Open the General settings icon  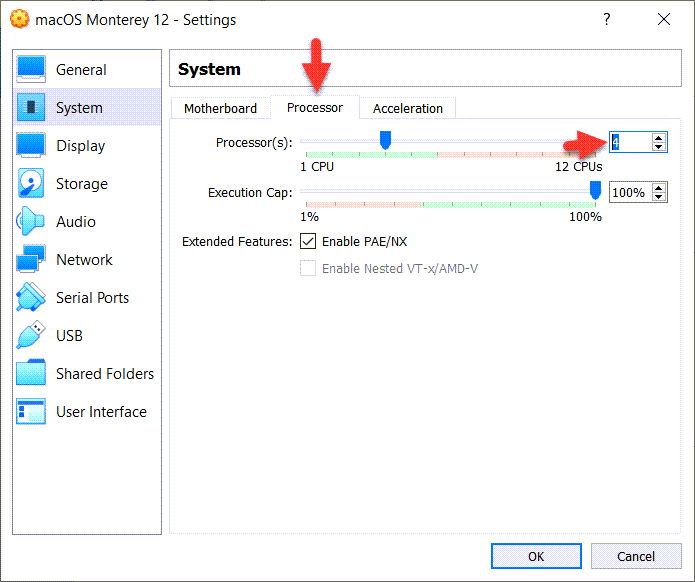pyautogui.click(x=31, y=70)
